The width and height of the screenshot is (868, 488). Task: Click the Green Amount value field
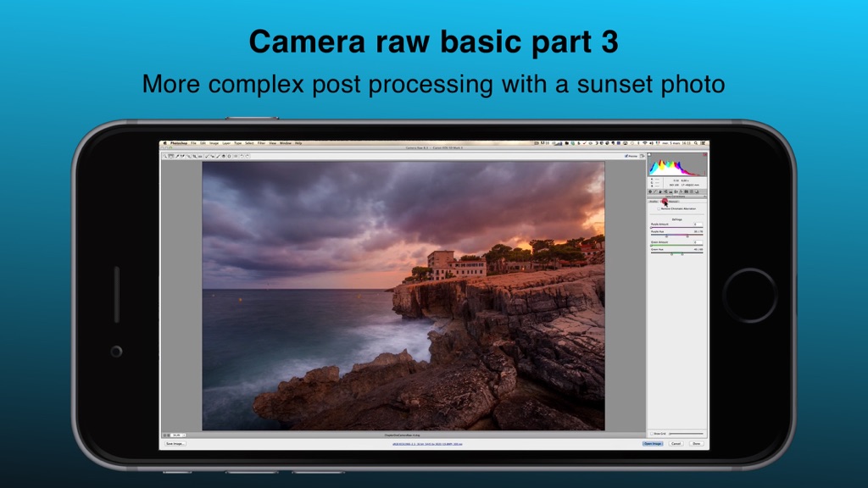(x=698, y=242)
